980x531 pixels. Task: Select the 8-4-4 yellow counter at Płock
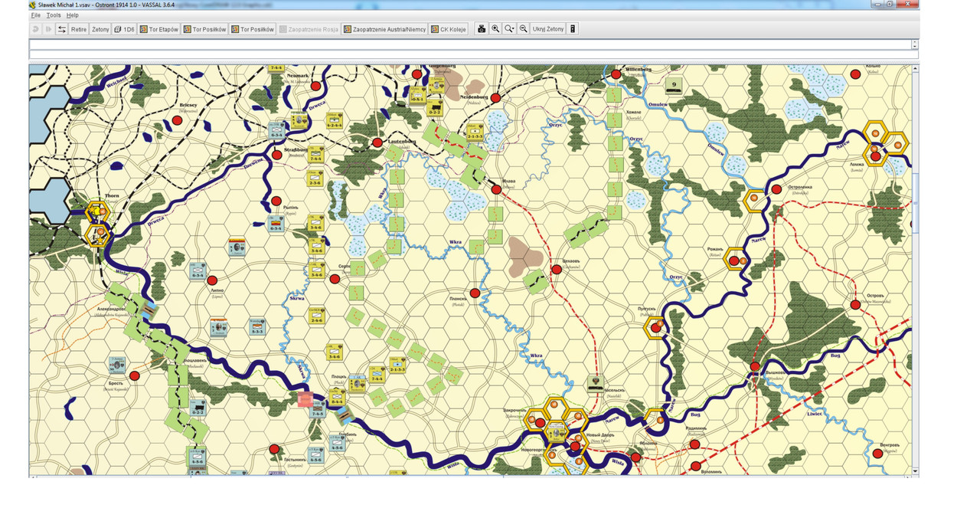coord(337,396)
